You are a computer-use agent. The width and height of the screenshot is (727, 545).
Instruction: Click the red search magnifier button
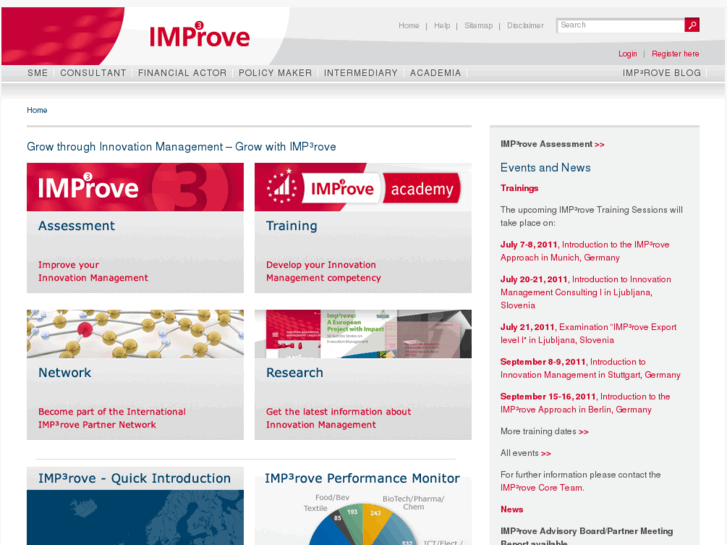(x=692, y=25)
